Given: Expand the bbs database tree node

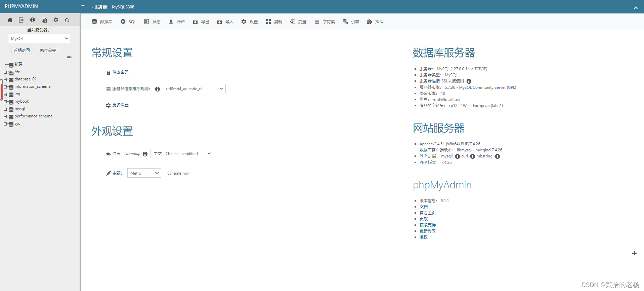Looking at the screenshot, I should pos(5,72).
